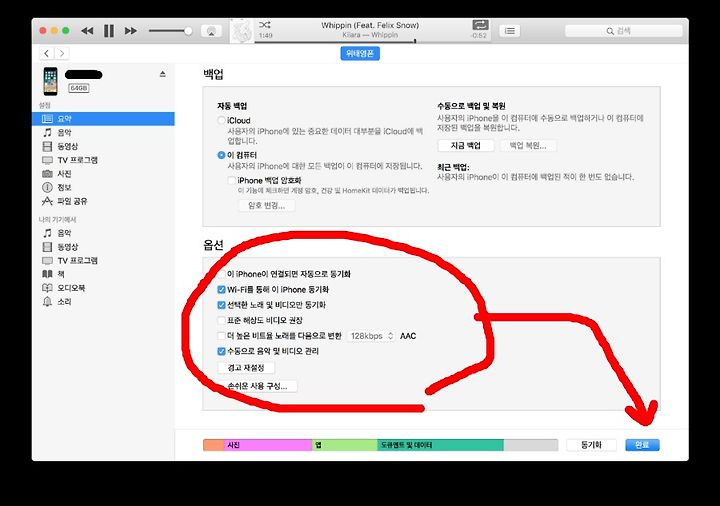
Task: Uncheck Wi-Fi iPhone sync option
Action: 221,290
